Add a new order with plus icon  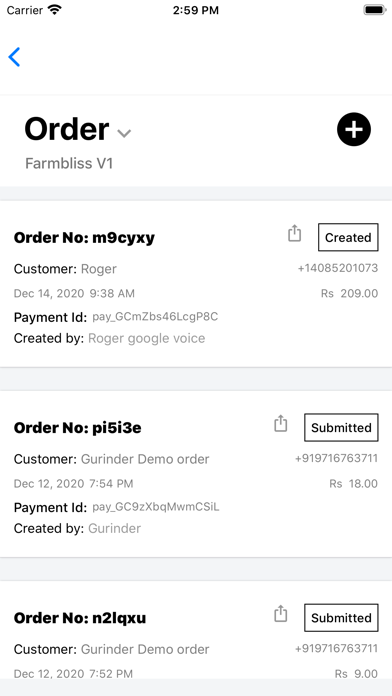click(354, 129)
